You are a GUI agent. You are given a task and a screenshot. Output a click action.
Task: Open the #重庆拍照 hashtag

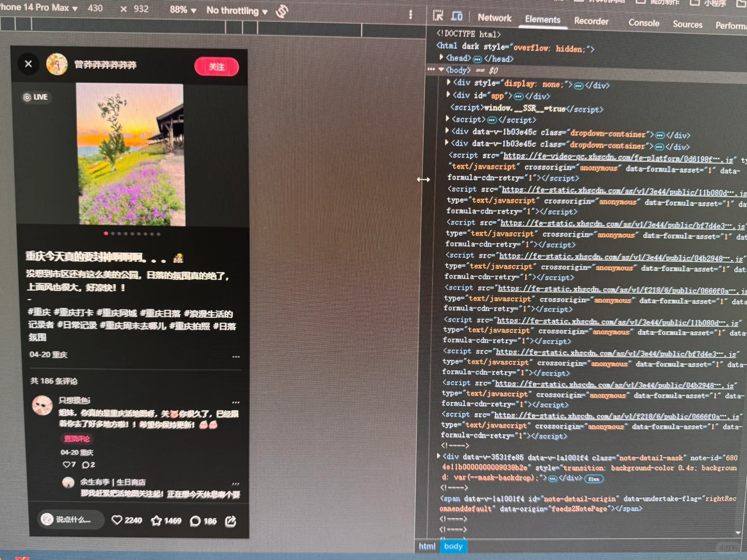(x=190, y=326)
